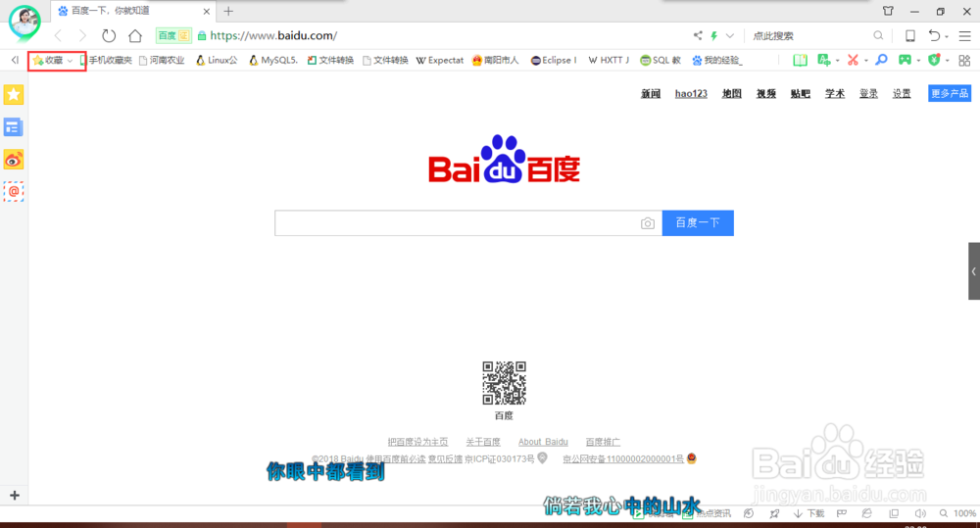Open the shield icon dropdown arrow
Image resolution: width=980 pixels, height=528 pixels.
coord(947,61)
